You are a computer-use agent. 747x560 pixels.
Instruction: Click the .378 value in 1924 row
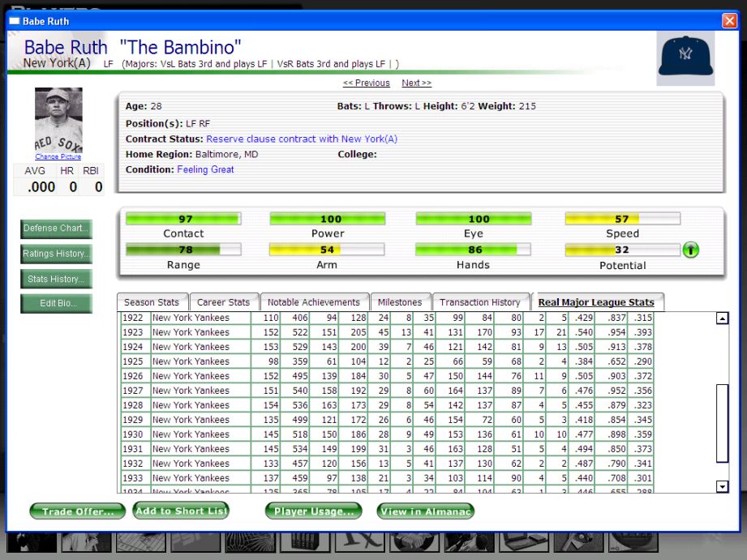coord(641,347)
